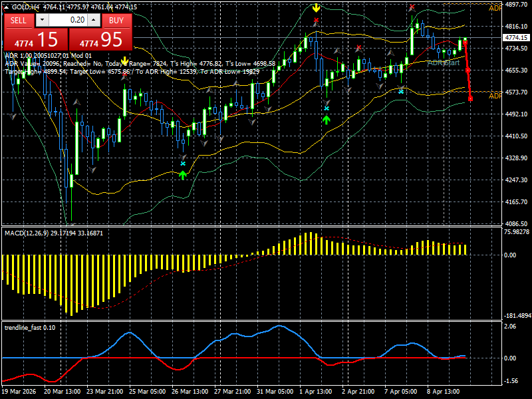This screenshot has width=532, height=399.
Task: Click the 4734.50 price axis label
Action: (517, 49)
